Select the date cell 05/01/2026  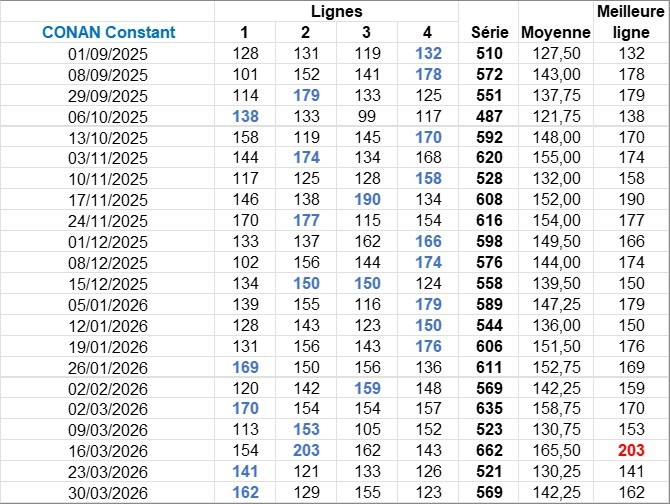click(108, 304)
